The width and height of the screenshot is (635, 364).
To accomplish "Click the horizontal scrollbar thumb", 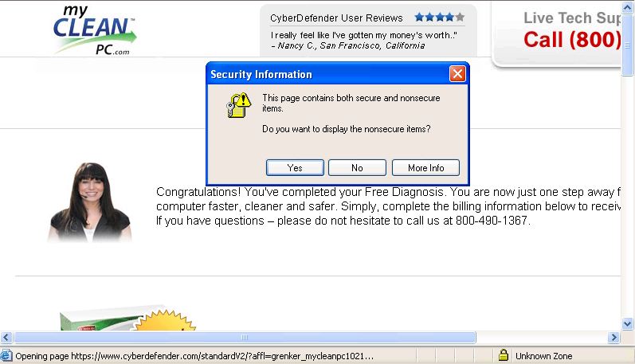I will (x=245, y=337).
